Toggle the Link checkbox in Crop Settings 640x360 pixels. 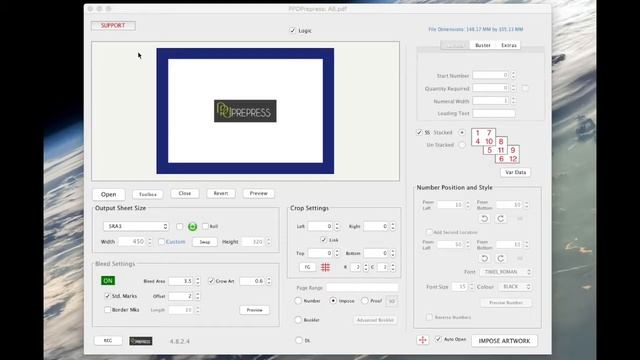tap(324, 240)
